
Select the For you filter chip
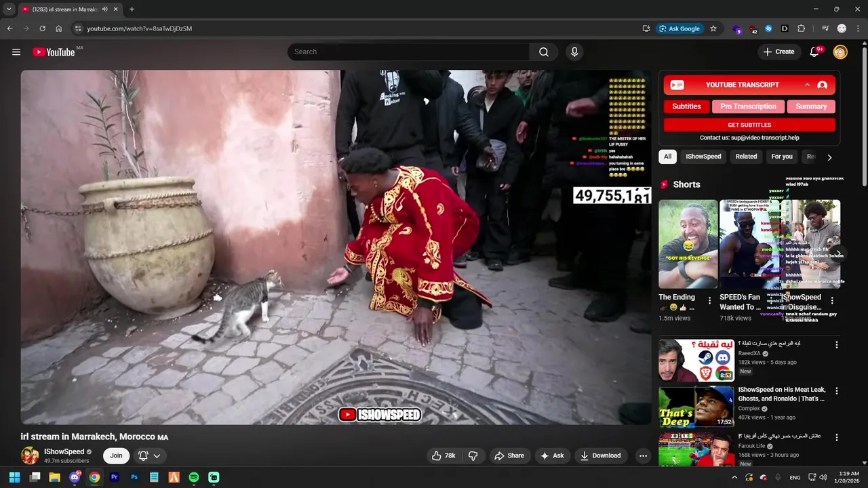(x=782, y=157)
